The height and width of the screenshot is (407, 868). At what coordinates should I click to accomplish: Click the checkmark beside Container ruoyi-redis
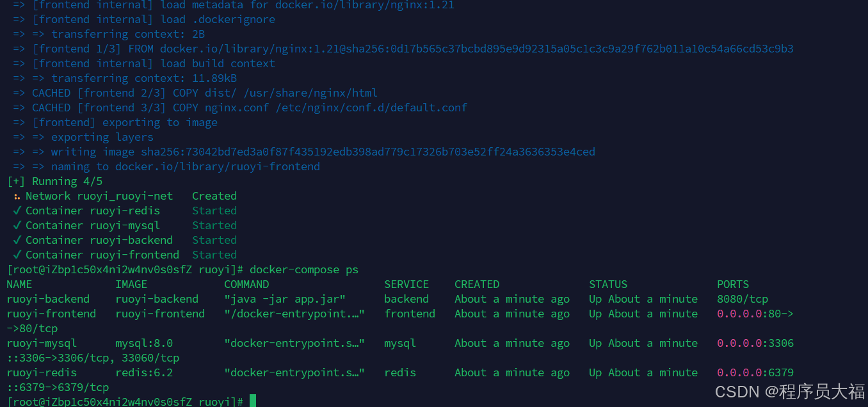pos(17,211)
